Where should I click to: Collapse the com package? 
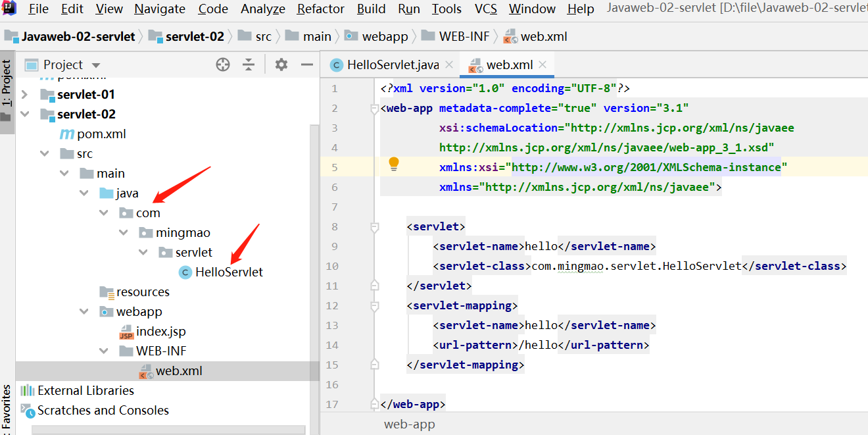coord(104,213)
